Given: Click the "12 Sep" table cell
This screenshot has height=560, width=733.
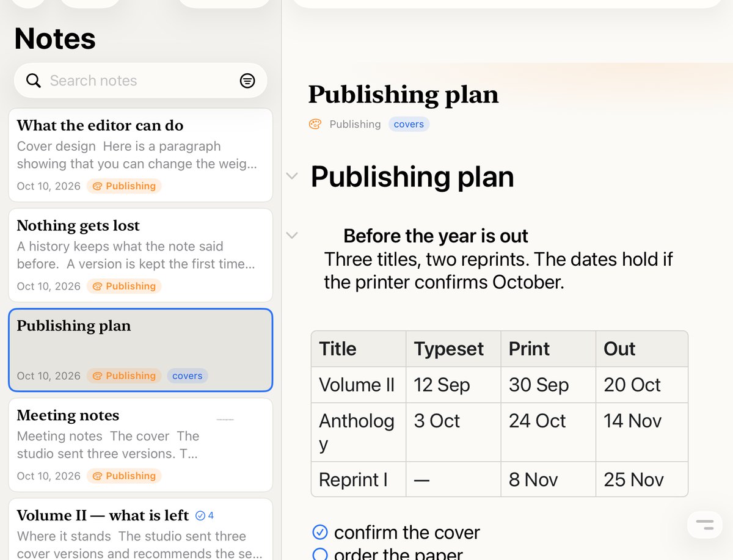Looking at the screenshot, I should coord(453,385).
